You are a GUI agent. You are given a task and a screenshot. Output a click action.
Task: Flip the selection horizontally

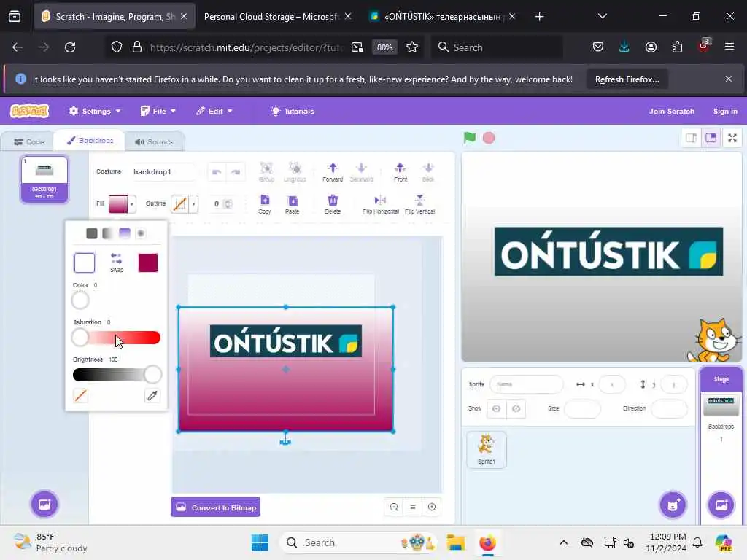(x=380, y=204)
